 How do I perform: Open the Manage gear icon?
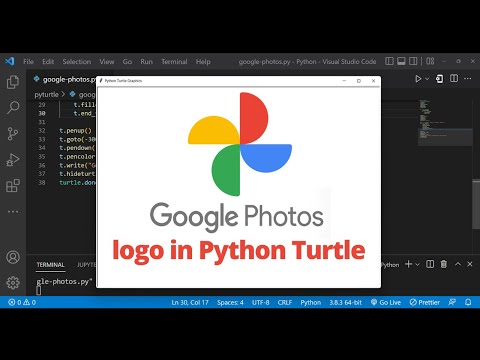pyautogui.click(x=13, y=283)
